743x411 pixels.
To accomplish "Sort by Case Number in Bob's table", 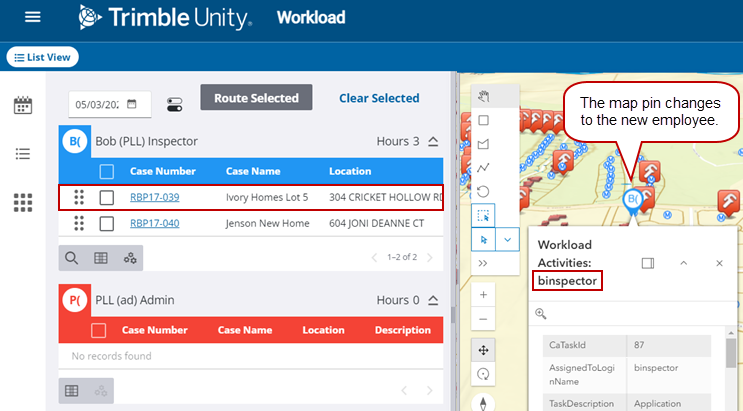I will point(163,171).
